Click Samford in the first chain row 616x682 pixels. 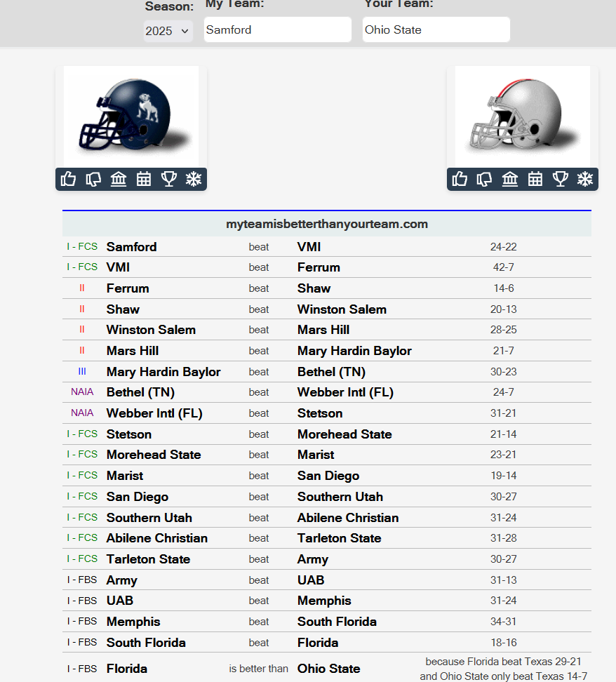131,246
